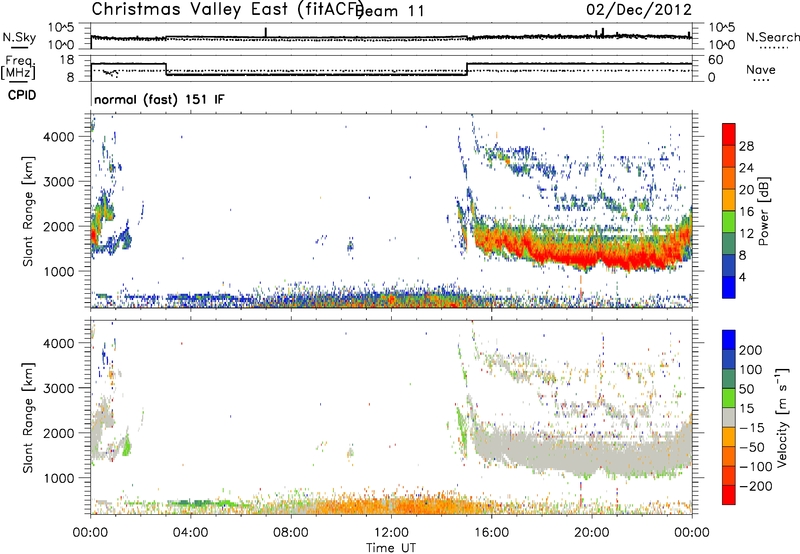
Task: Click the '28' power colorbar value
Action: pyautogui.click(x=746, y=146)
